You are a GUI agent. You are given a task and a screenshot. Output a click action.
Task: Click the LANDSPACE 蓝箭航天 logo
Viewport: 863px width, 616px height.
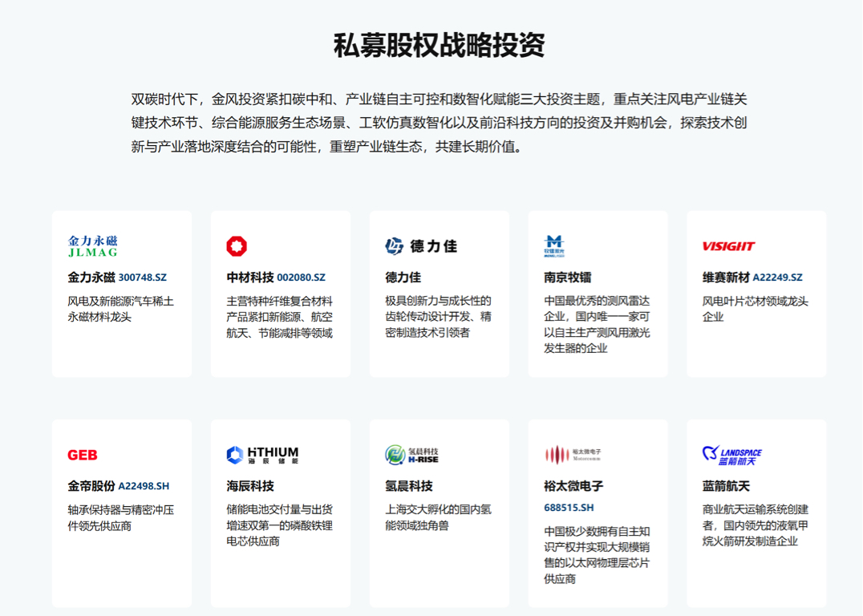pos(732,456)
